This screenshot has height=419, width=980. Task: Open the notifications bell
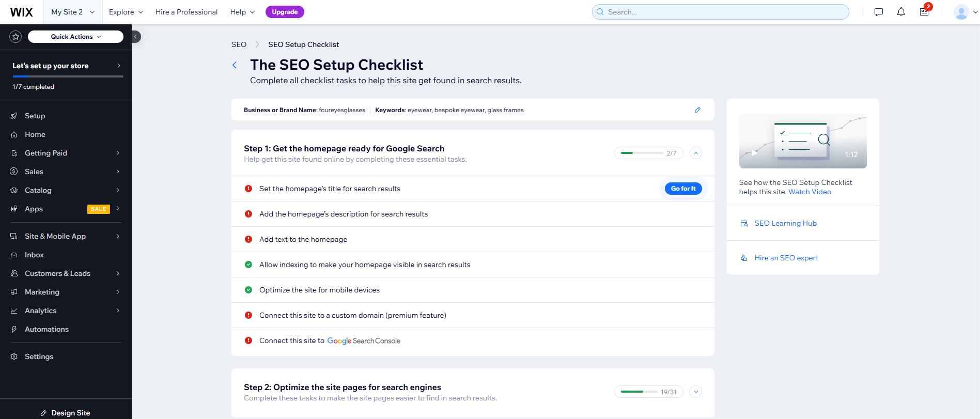click(x=901, y=12)
